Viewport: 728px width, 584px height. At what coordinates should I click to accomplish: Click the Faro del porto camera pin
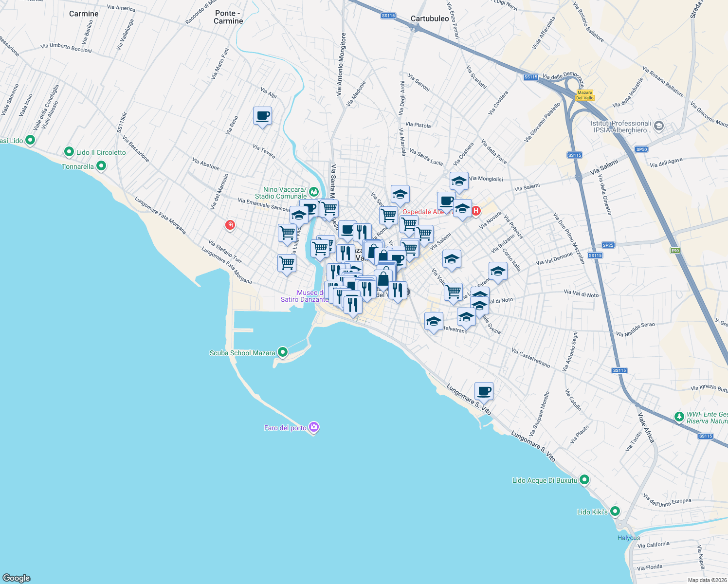pos(314,427)
